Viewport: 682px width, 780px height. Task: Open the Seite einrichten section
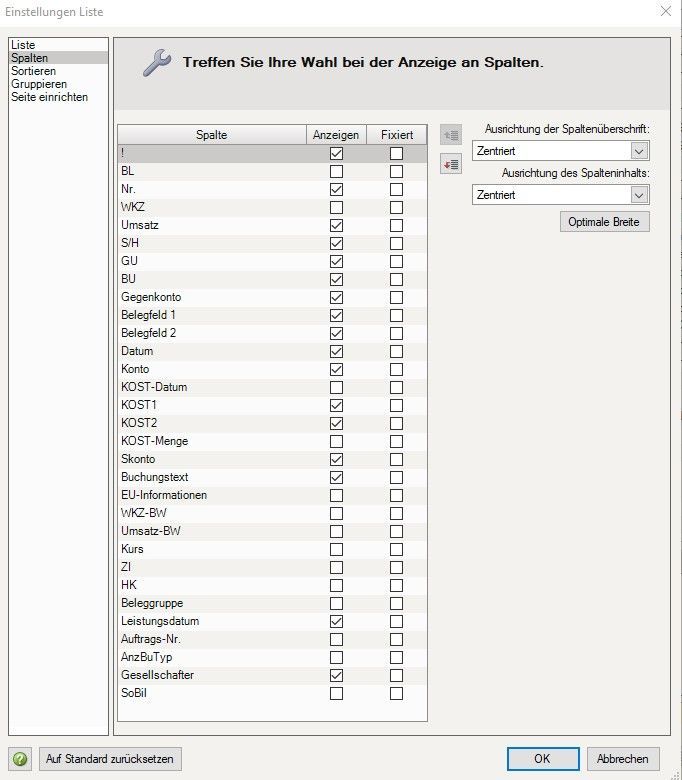pos(49,98)
